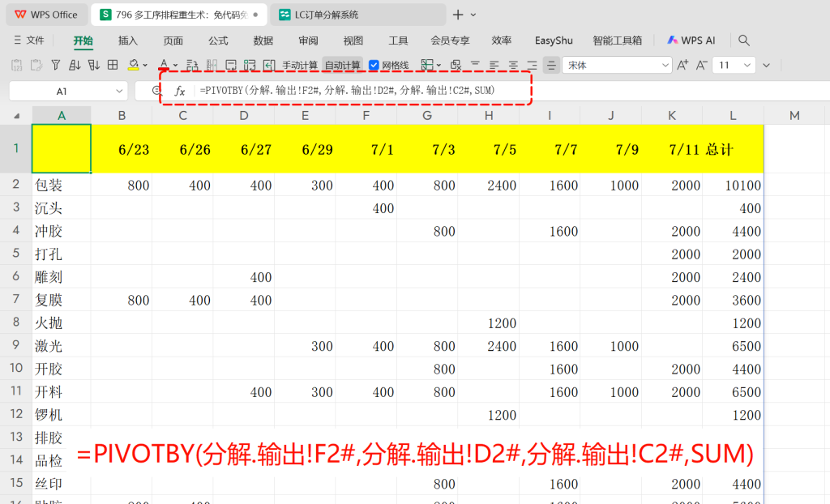Apply the red font color A
The image size is (830, 504).
pyautogui.click(x=164, y=65)
